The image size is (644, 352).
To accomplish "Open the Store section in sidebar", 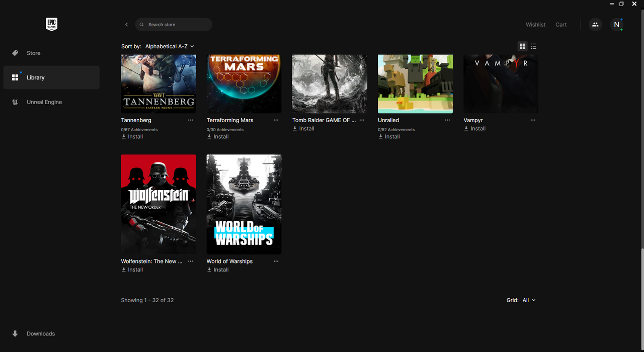I will pos(51,53).
